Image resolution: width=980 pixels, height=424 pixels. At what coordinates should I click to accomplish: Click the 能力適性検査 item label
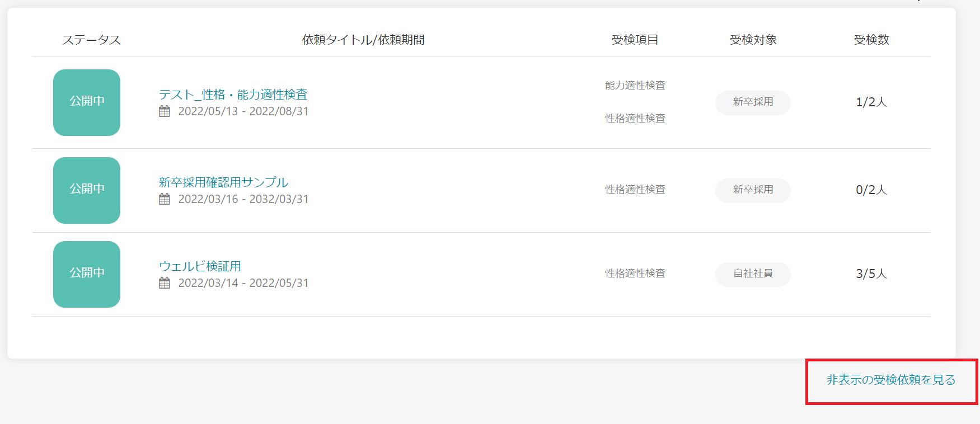[635, 86]
